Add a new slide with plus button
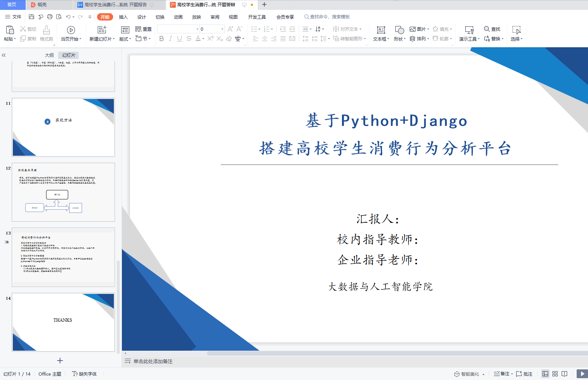Viewport: 588px width, 380px height. point(60,361)
